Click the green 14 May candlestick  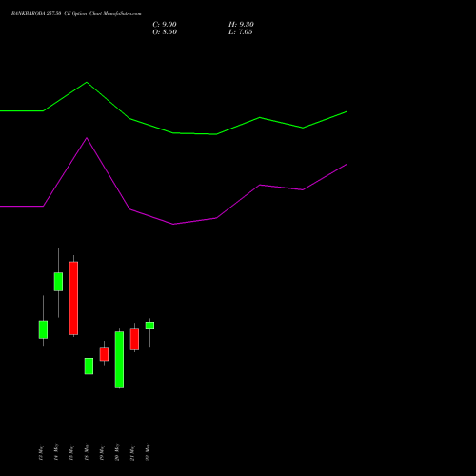58,282
